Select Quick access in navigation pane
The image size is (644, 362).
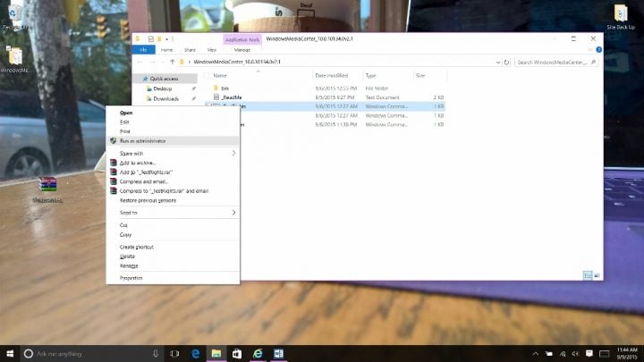[x=164, y=79]
